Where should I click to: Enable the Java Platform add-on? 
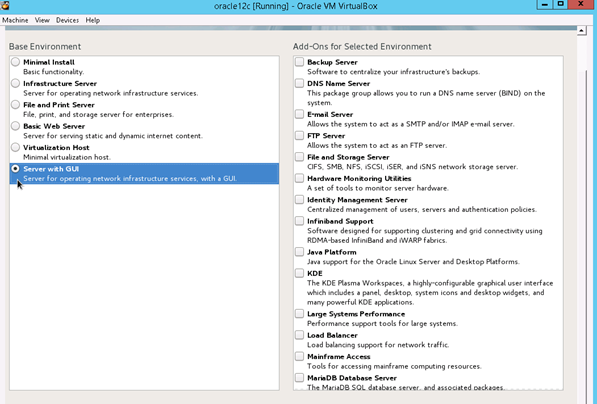point(300,252)
